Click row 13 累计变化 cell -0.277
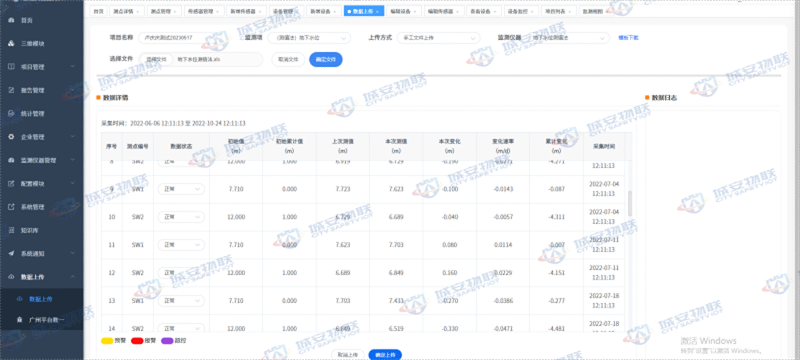The image size is (800, 360). click(x=557, y=301)
